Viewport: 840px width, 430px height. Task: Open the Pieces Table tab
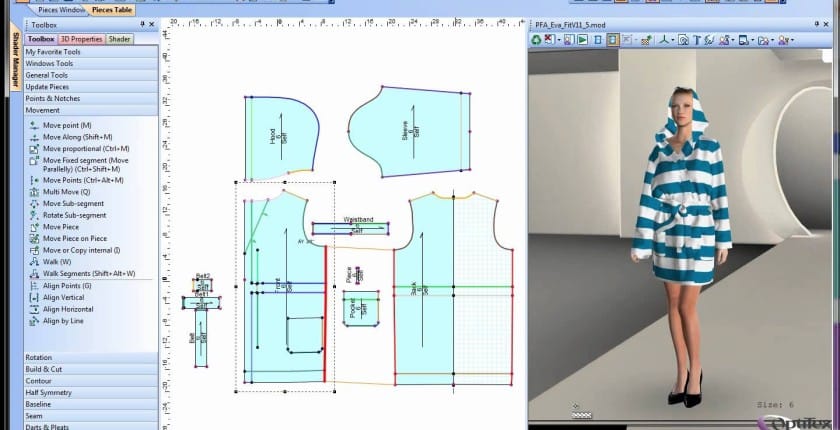(111, 9)
